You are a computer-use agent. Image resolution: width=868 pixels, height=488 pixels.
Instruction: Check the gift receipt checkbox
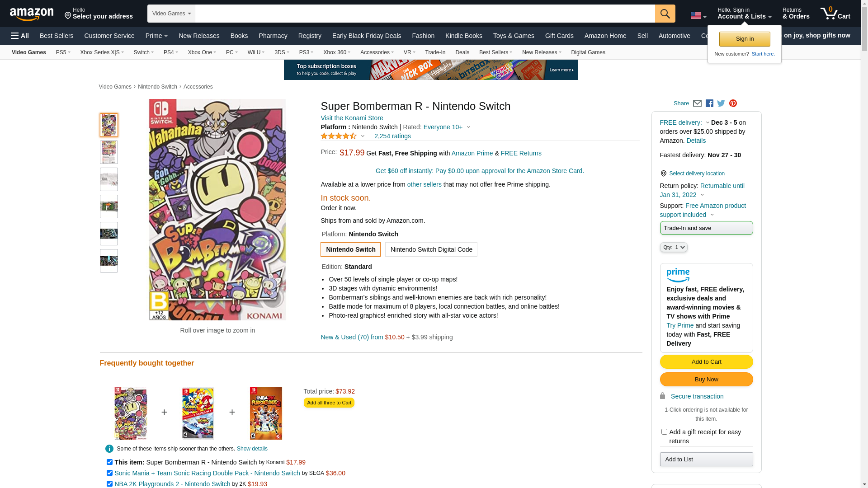point(664,432)
